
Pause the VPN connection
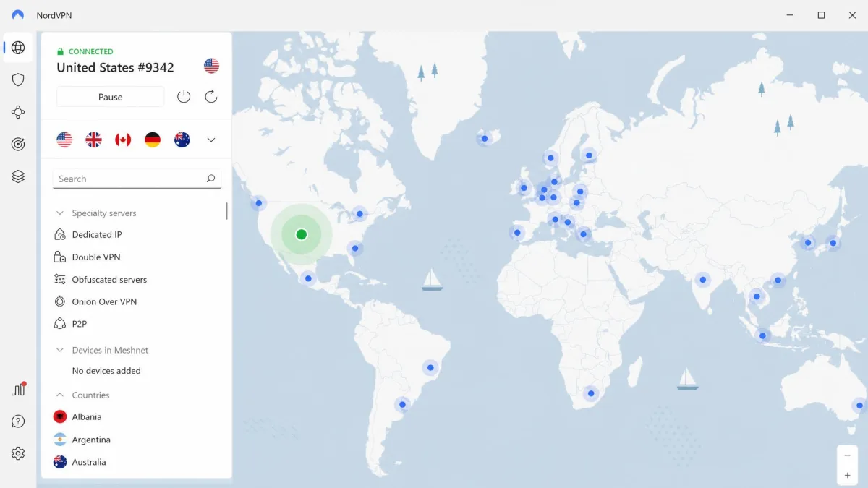tap(111, 97)
